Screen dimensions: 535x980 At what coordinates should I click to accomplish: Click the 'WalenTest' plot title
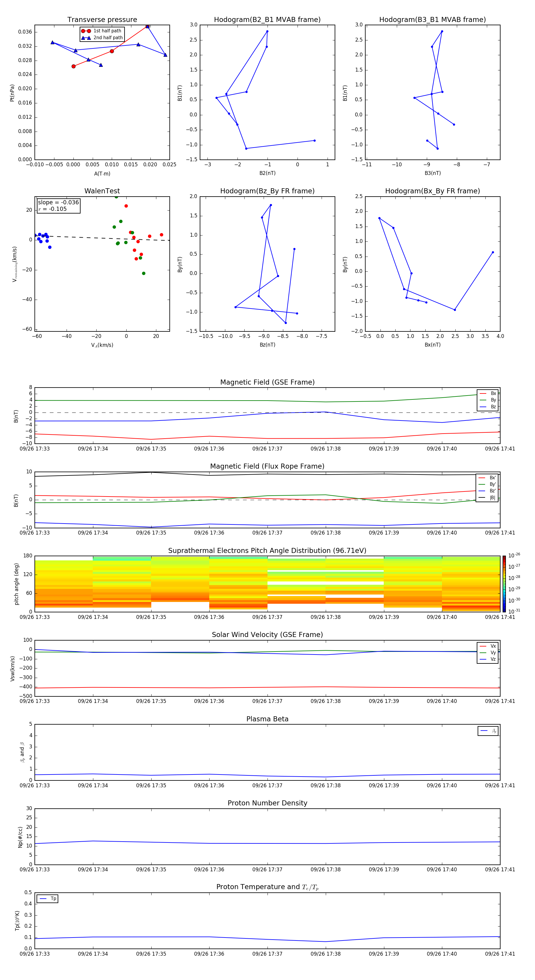(x=102, y=191)
